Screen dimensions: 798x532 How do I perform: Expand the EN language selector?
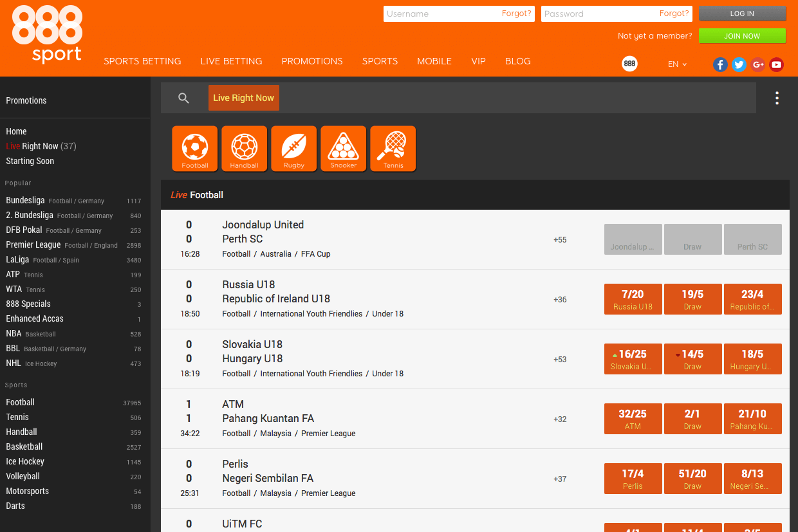677,64
